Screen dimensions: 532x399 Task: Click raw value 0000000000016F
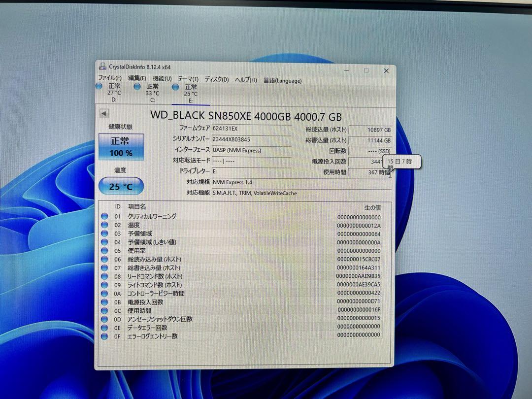point(359,310)
